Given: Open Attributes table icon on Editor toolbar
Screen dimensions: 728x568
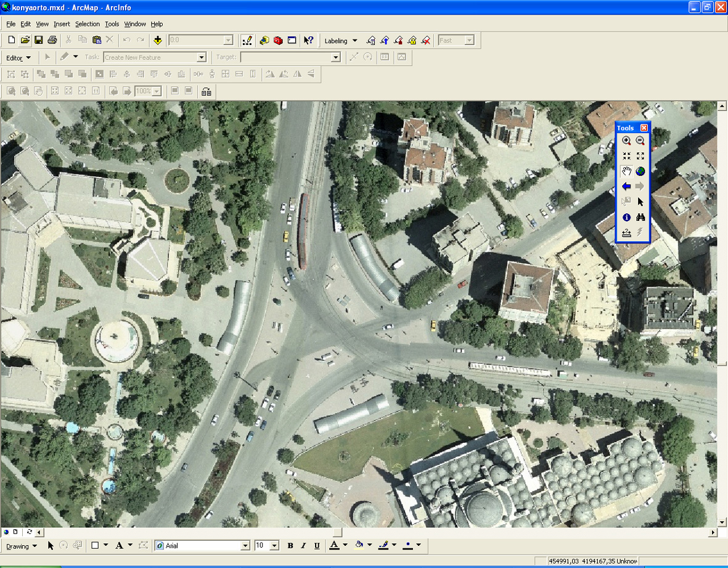Looking at the screenshot, I should pos(385,57).
